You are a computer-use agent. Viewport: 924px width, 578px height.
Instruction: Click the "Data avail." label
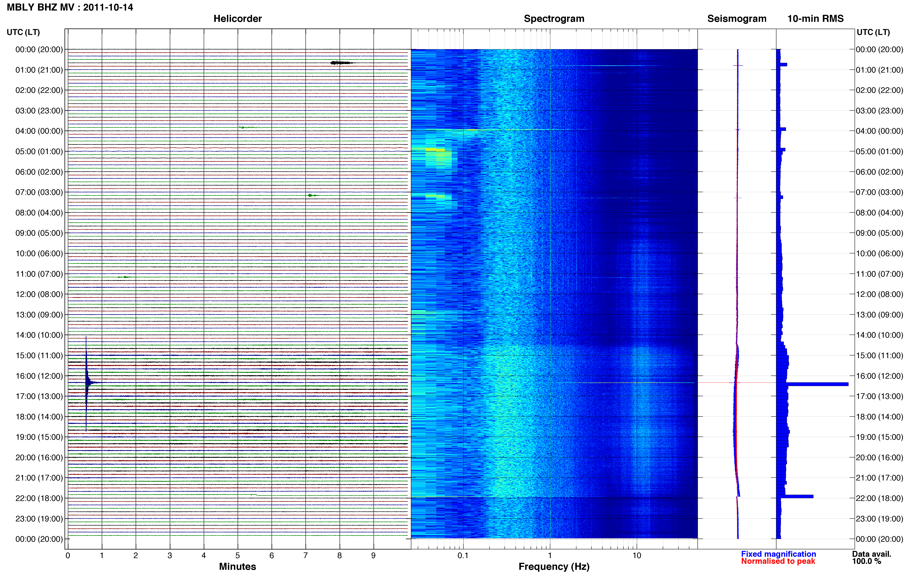[x=872, y=554]
